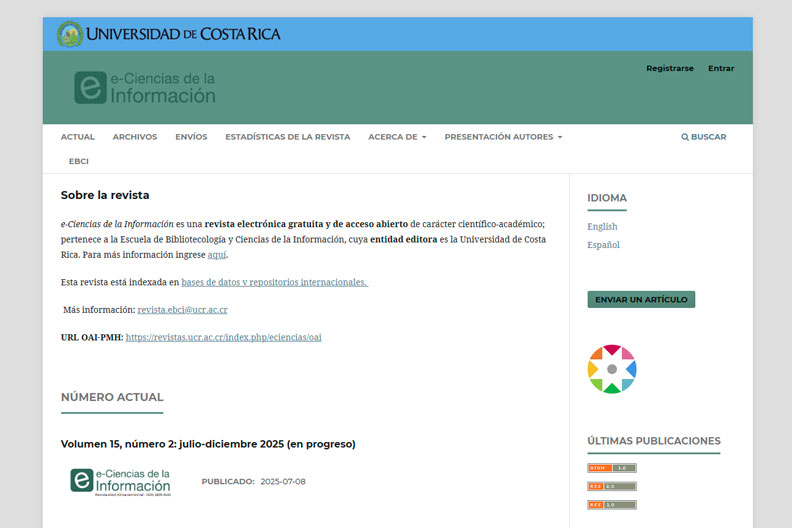Click the e-Ciencias de la Información header logo
Screen dimensions: 792x528
[x=145, y=88]
